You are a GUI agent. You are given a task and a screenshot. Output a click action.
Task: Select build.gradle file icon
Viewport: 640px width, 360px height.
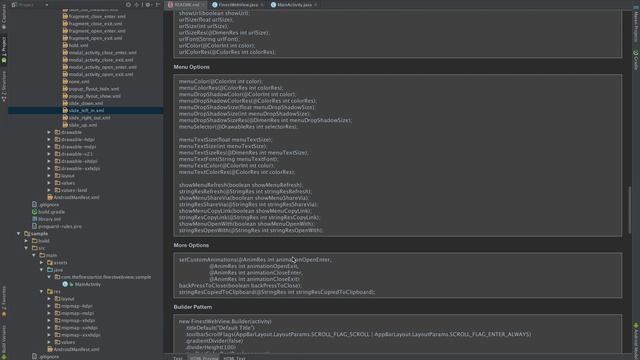(x=35, y=212)
